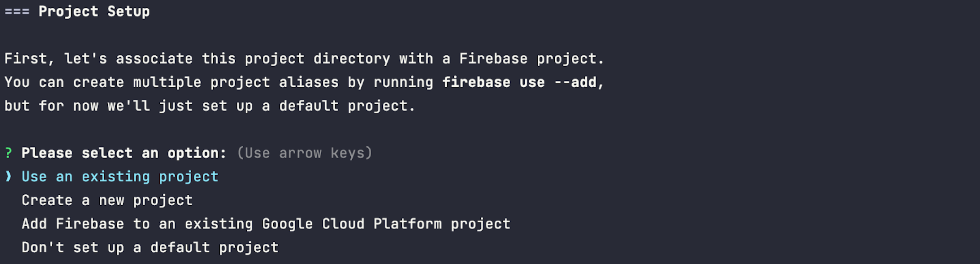The image size is (980, 264).
Task: Select "Don't set up a default project"
Action: coord(150,247)
